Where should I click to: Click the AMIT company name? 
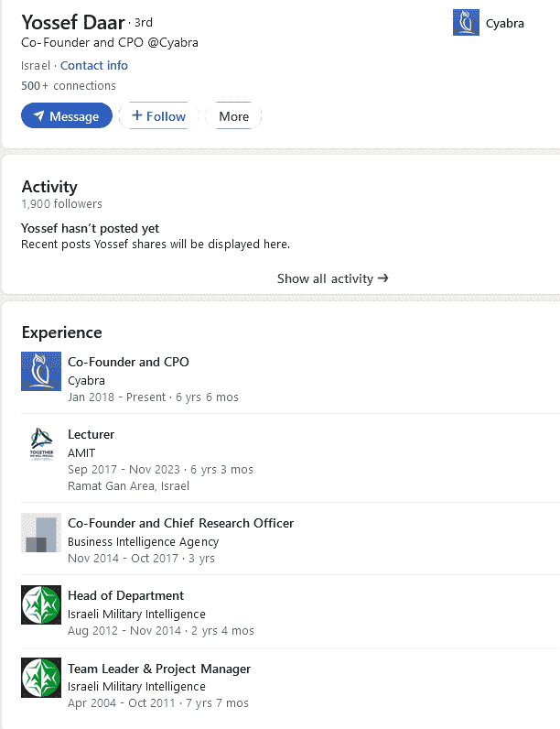pos(81,452)
